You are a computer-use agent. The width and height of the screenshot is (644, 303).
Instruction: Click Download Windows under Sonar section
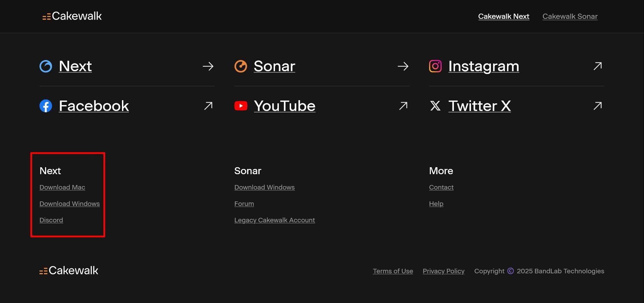click(x=265, y=187)
